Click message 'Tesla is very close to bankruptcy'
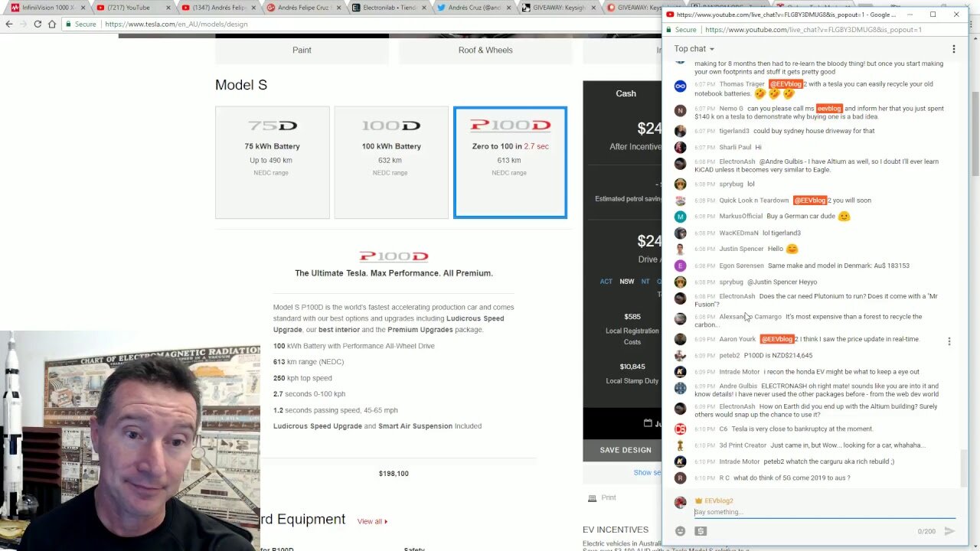Viewport: 980px width, 551px height. [802, 429]
